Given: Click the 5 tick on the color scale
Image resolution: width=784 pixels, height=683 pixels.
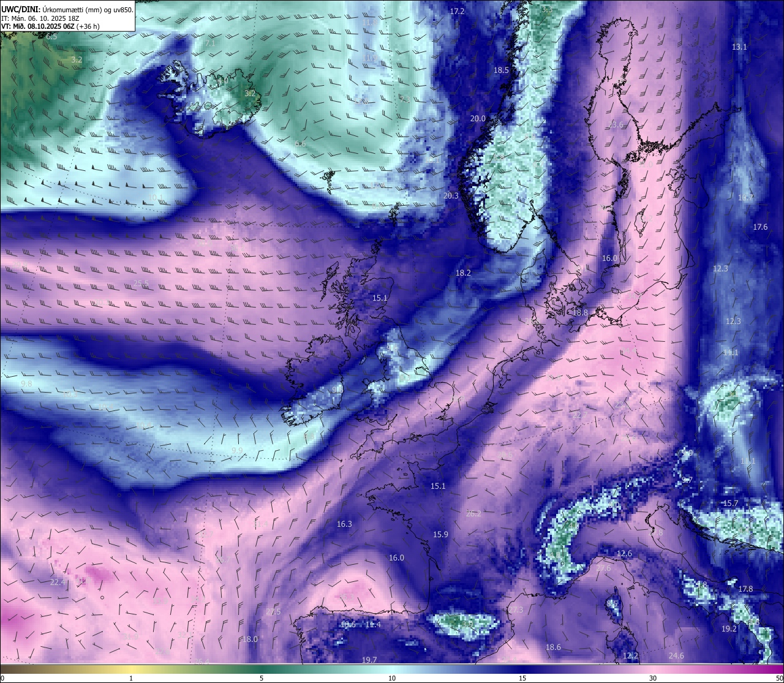Looking at the screenshot, I should pos(262,678).
